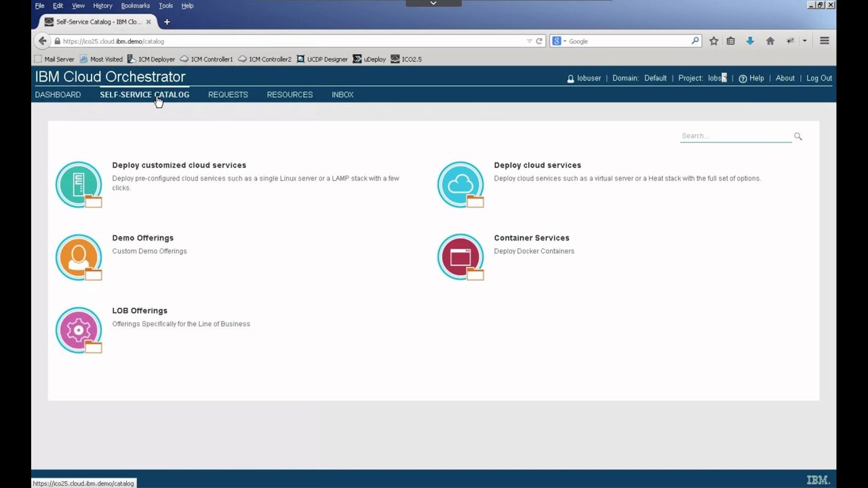Image resolution: width=868 pixels, height=488 pixels.
Task: Go to the browser home icon
Action: (x=770, y=41)
